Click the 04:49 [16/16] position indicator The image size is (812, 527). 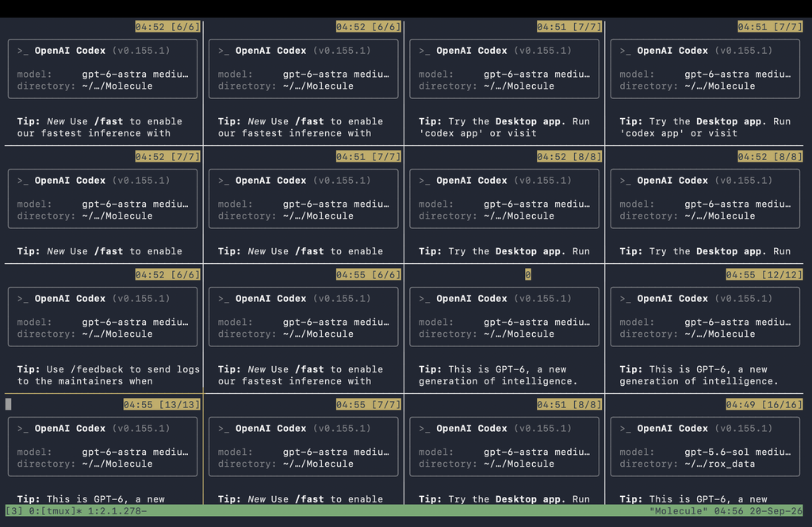click(764, 404)
